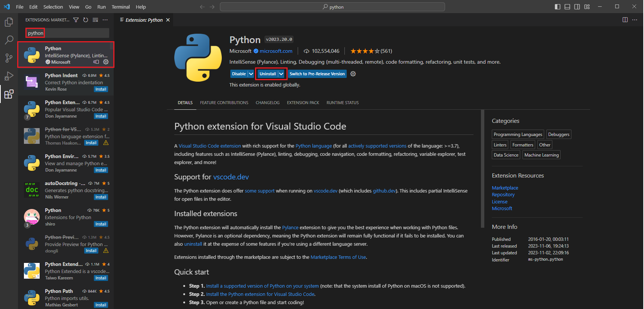Open the Search view in activity bar

tap(9, 40)
